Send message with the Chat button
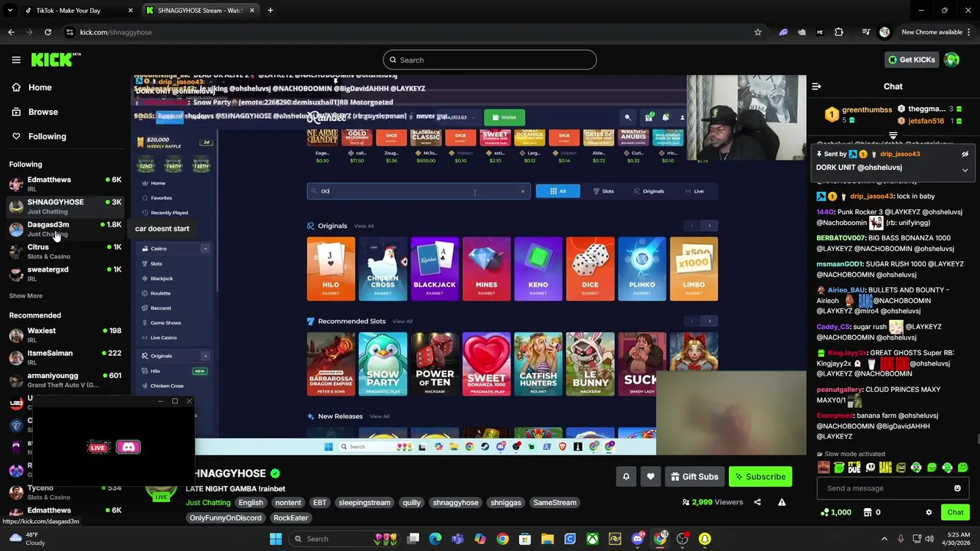Viewport: 980px width, 551px height. pos(955,513)
